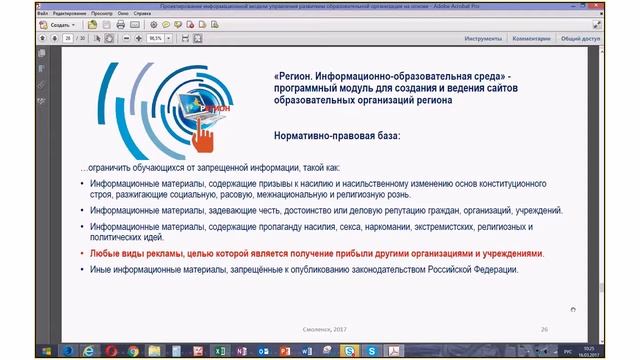Choose the Select arrow cursor tool
The height and width of the screenshot is (360, 640).
[97, 38]
